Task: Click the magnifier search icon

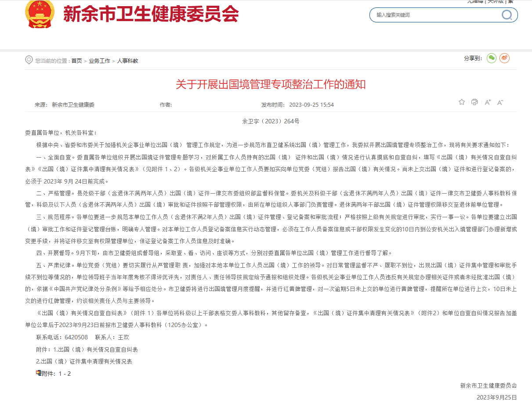Action: tap(507, 15)
